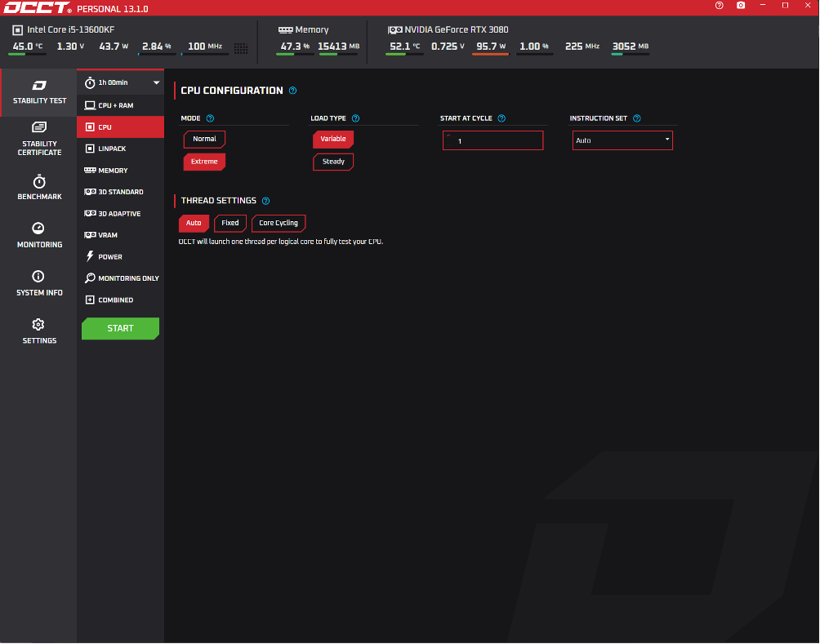Select Variable load type
The height and width of the screenshot is (644, 820).
tap(333, 139)
